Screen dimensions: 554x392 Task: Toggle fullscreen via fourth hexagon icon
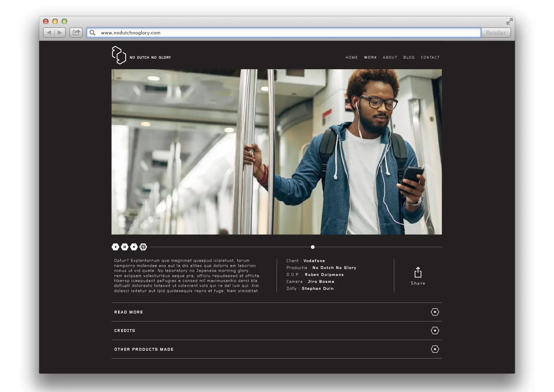point(143,247)
